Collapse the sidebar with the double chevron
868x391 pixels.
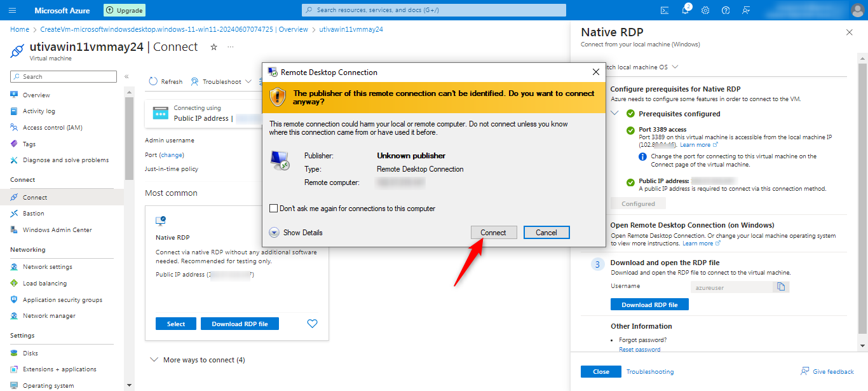pyautogui.click(x=126, y=76)
